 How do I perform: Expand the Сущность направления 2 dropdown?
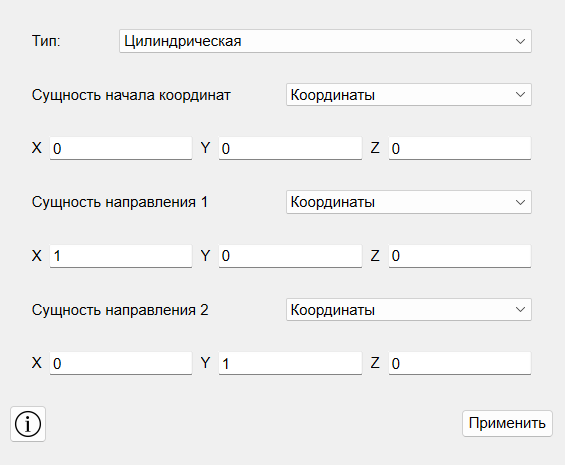(x=409, y=310)
